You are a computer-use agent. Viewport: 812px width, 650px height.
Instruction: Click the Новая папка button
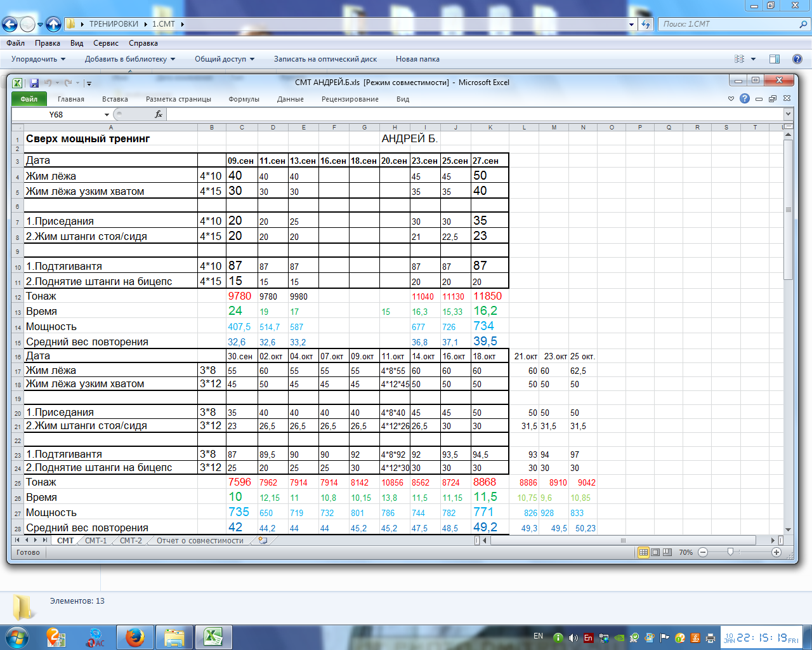tap(417, 59)
